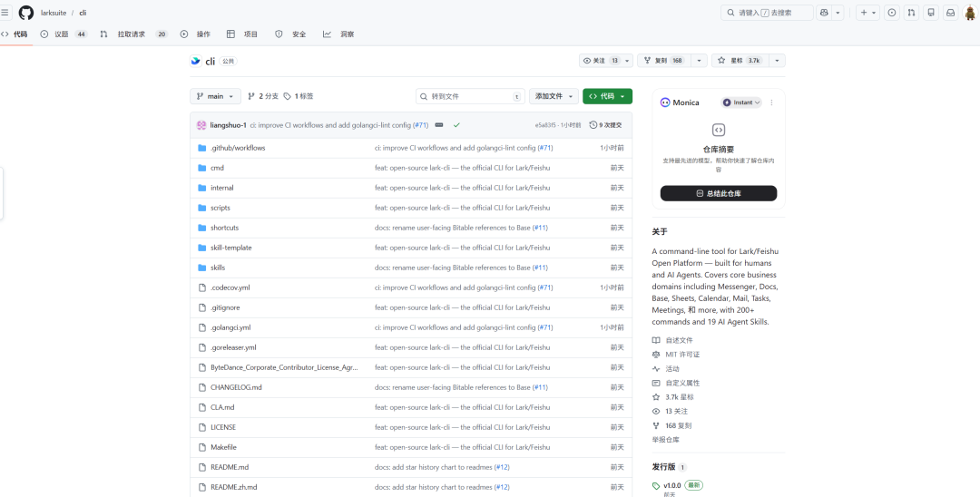Click v1.0.0 release tag icon
980x497 pixels.
[656, 485]
